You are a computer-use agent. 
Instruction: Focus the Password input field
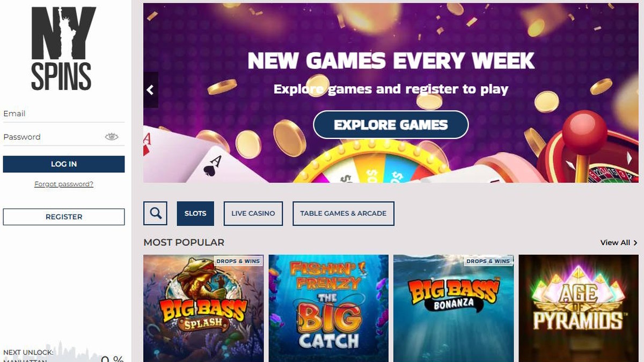[x=54, y=137]
